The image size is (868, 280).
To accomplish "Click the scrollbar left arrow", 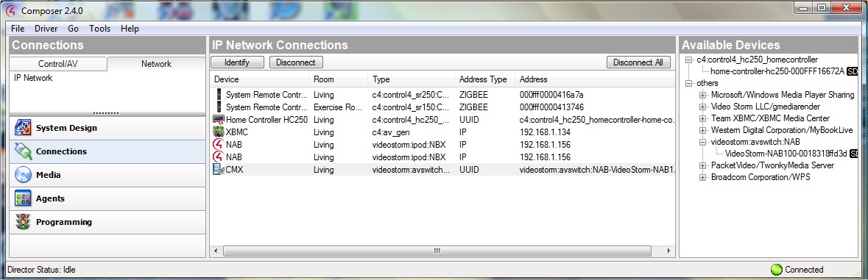I will coord(215,251).
